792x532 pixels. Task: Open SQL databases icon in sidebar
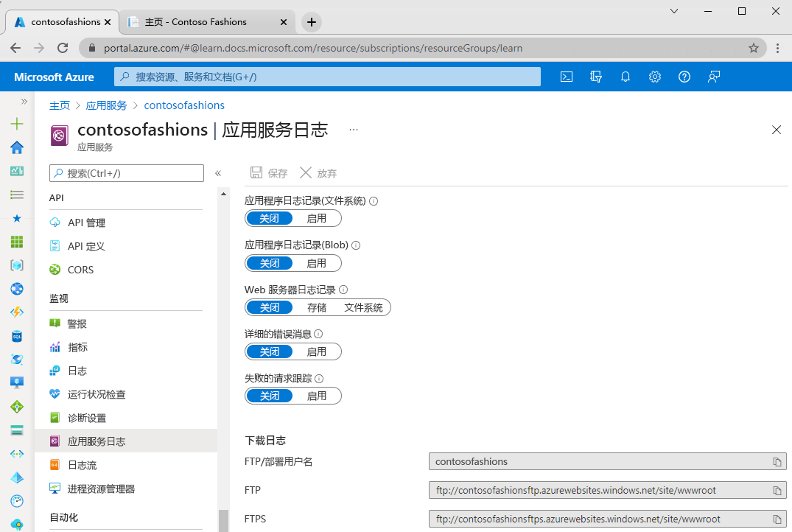click(17, 336)
